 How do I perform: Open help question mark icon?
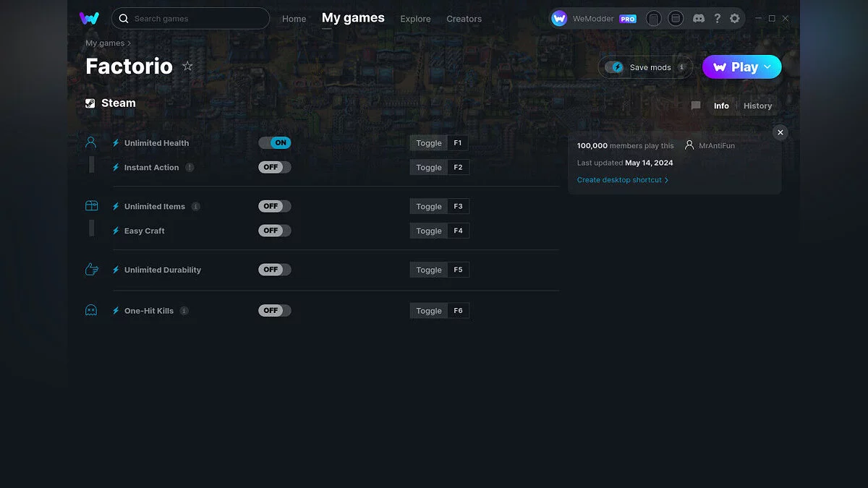click(x=717, y=19)
